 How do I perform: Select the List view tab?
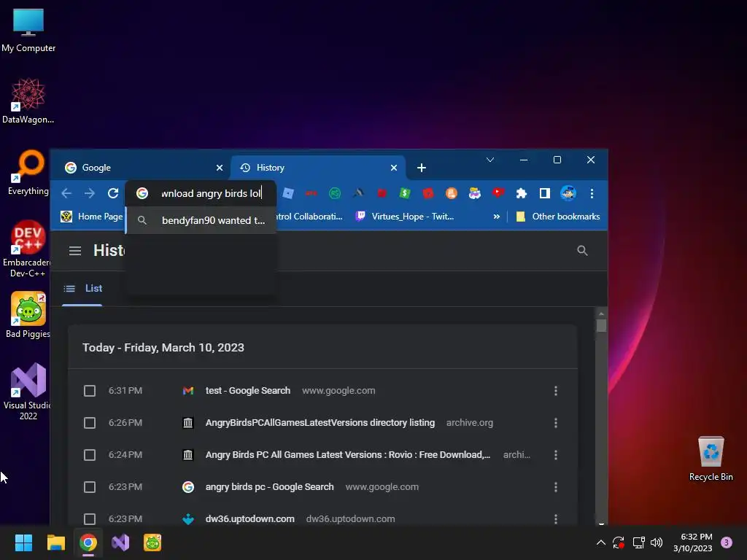click(82, 289)
